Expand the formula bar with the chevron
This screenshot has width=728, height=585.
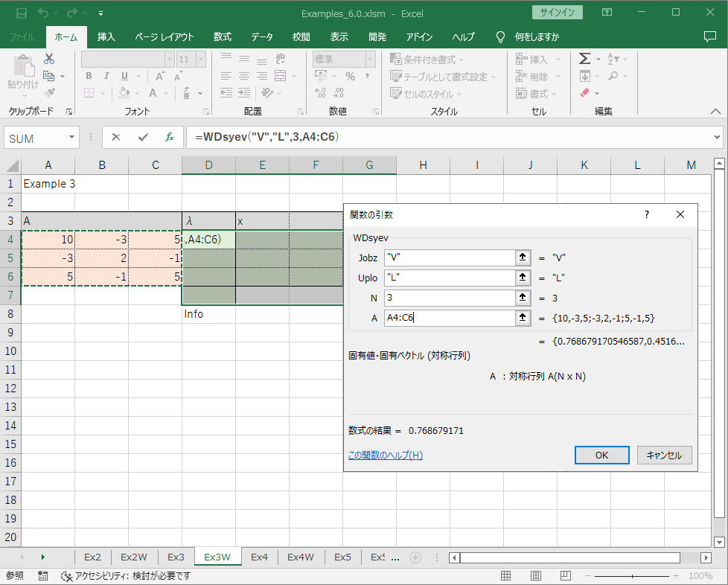click(717, 138)
